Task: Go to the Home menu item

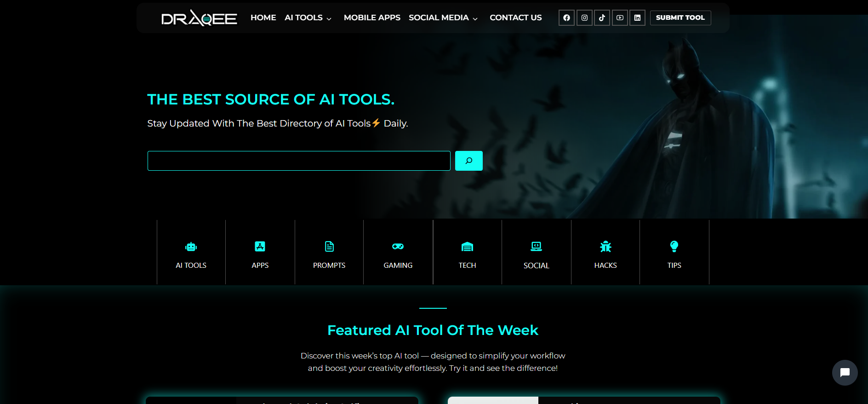Action: tap(263, 18)
